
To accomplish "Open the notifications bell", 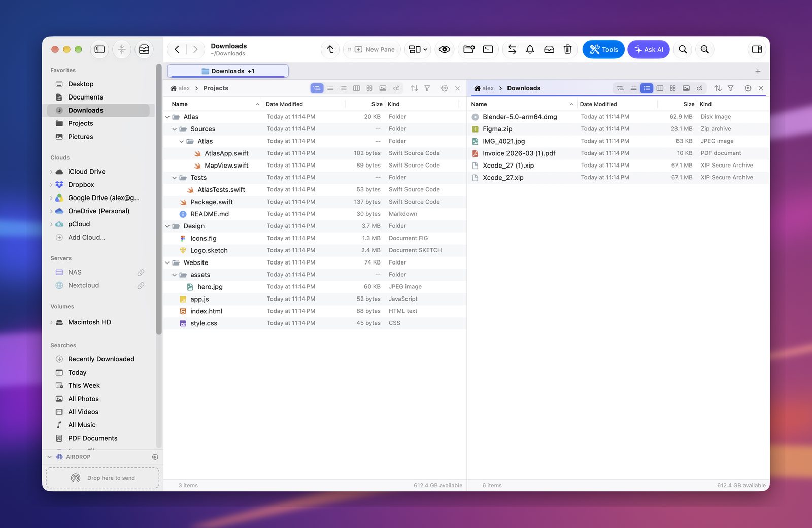I will pyautogui.click(x=530, y=49).
